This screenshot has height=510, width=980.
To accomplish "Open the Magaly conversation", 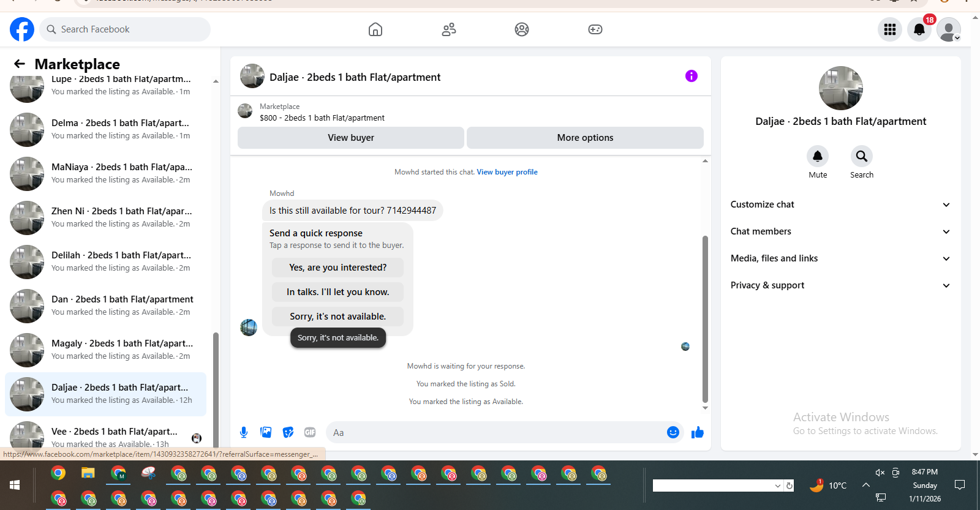I will pyautogui.click(x=105, y=350).
